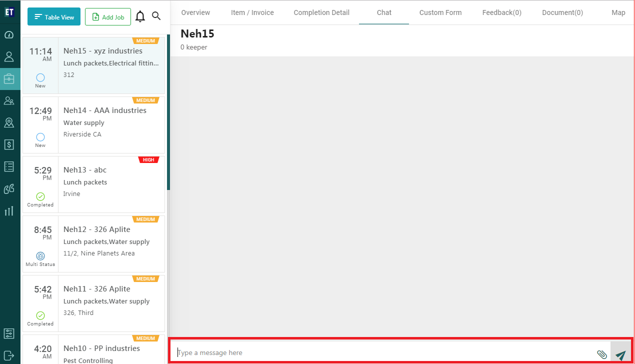Screen dimensions: 635x364
Task: Click the Multi Status icon on Neh12
Action: click(x=40, y=256)
